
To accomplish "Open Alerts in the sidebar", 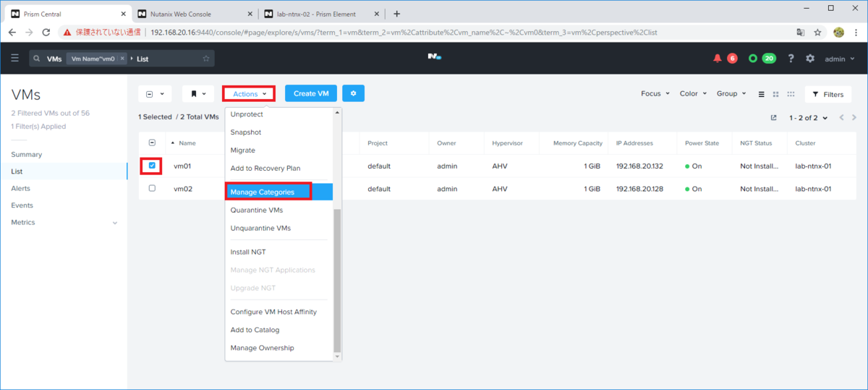I will pyautogui.click(x=20, y=188).
